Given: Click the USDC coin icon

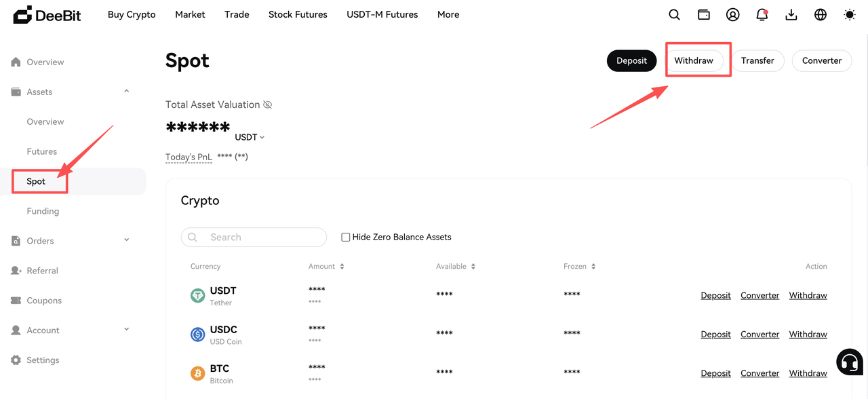Looking at the screenshot, I should (x=197, y=334).
